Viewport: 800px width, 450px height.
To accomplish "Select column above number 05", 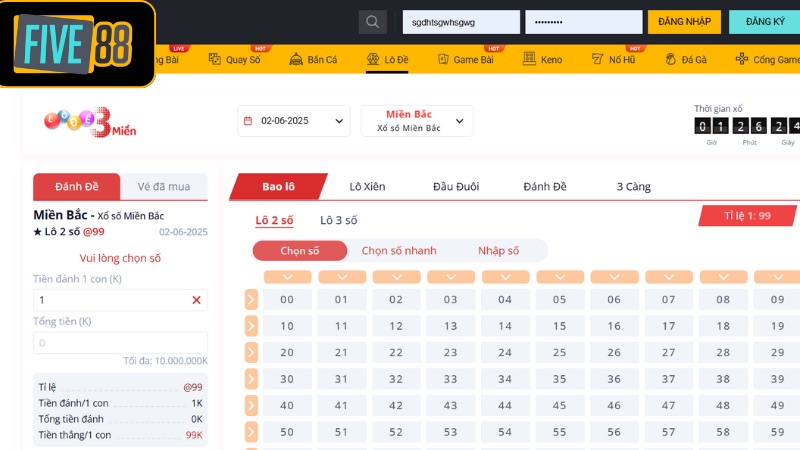I will coord(560,277).
